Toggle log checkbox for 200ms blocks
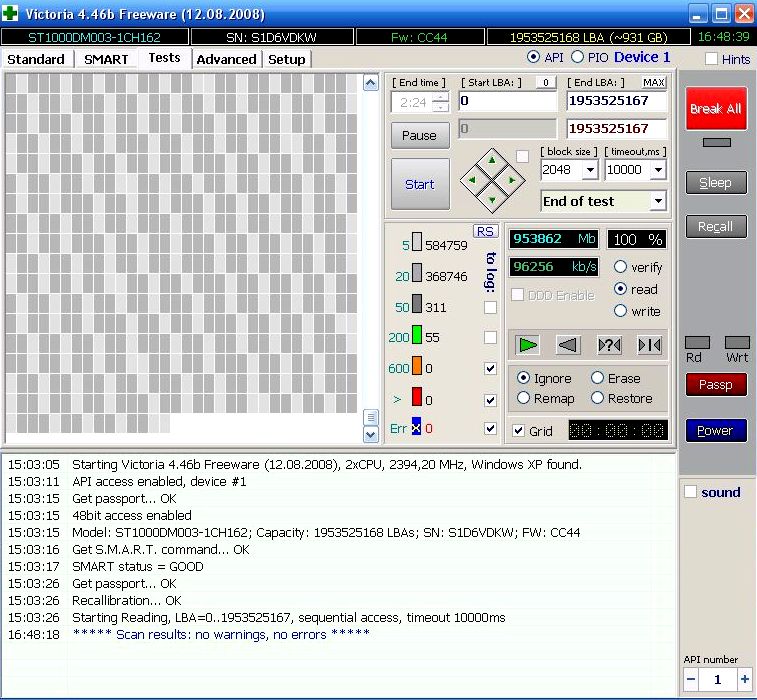The image size is (757, 700). (x=490, y=337)
